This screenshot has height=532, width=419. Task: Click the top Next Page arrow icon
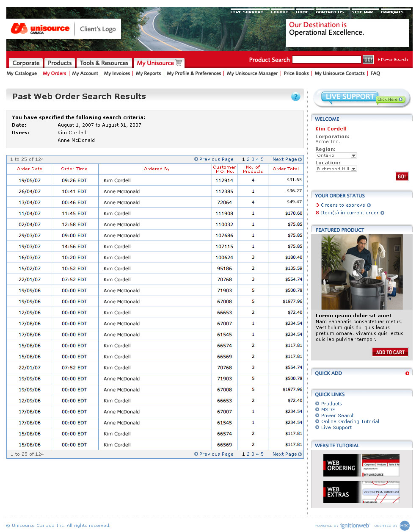pos(300,159)
